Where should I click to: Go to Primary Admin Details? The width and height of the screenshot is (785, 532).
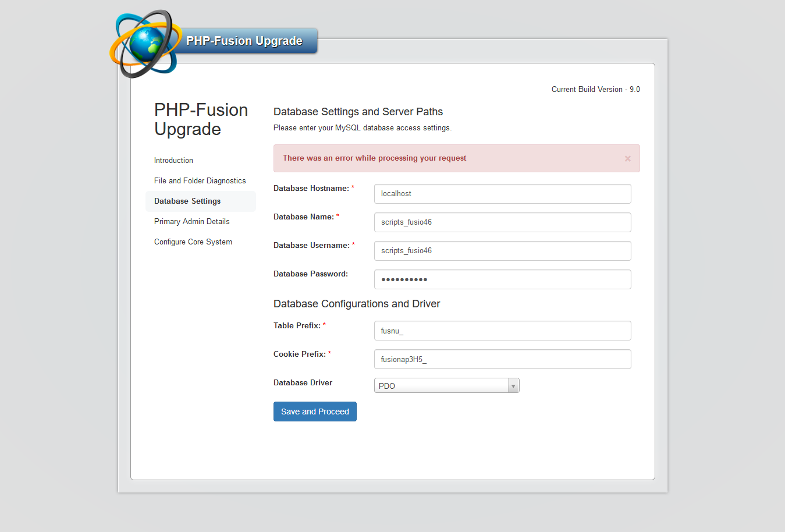pyautogui.click(x=191, y=221)
